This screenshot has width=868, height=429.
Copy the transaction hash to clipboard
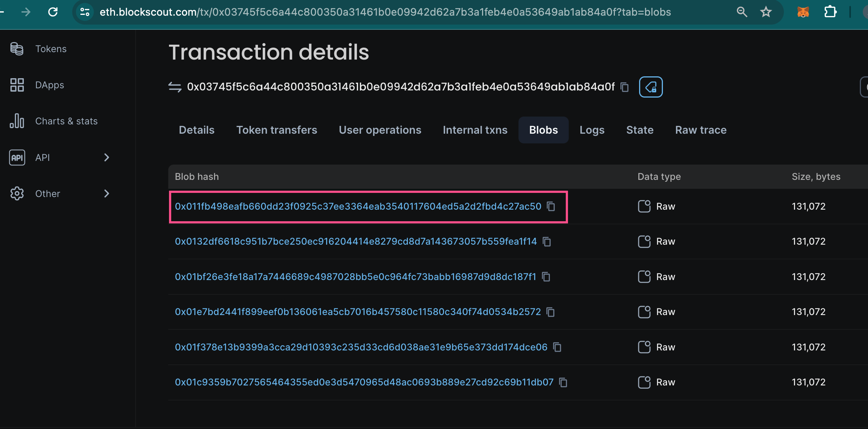(x=625, y=87)
